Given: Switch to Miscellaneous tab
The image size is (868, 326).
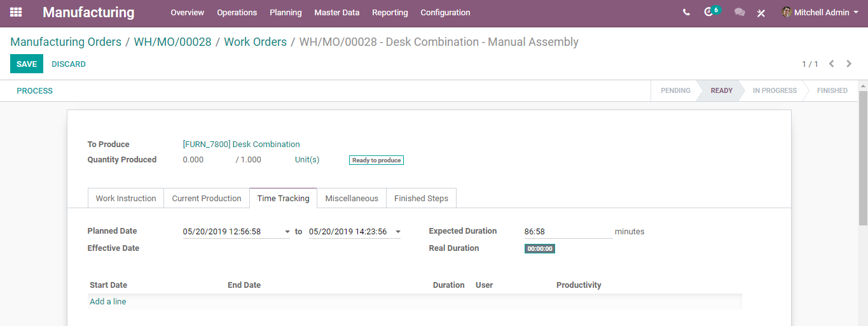Looking at the screenshot, I should click(352, 198).
